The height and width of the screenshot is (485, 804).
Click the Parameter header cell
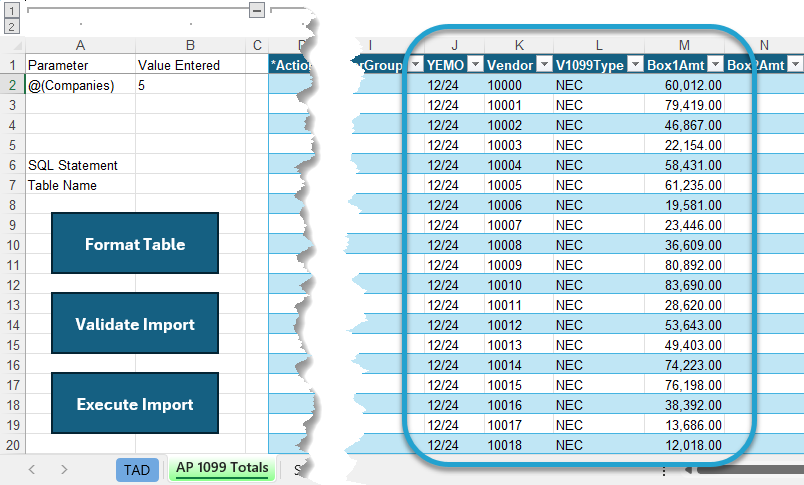[81, 65]
